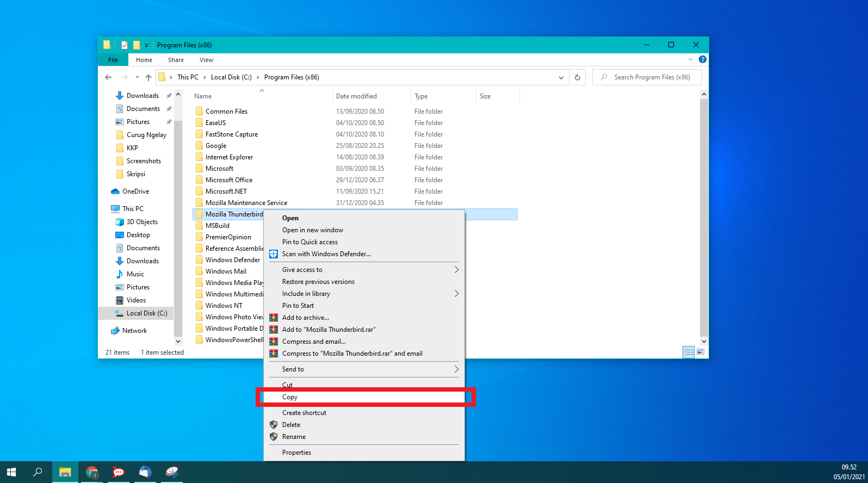The image size is (868, 483).
Task: Open the Windows Start button
Action: pos(11,472)
